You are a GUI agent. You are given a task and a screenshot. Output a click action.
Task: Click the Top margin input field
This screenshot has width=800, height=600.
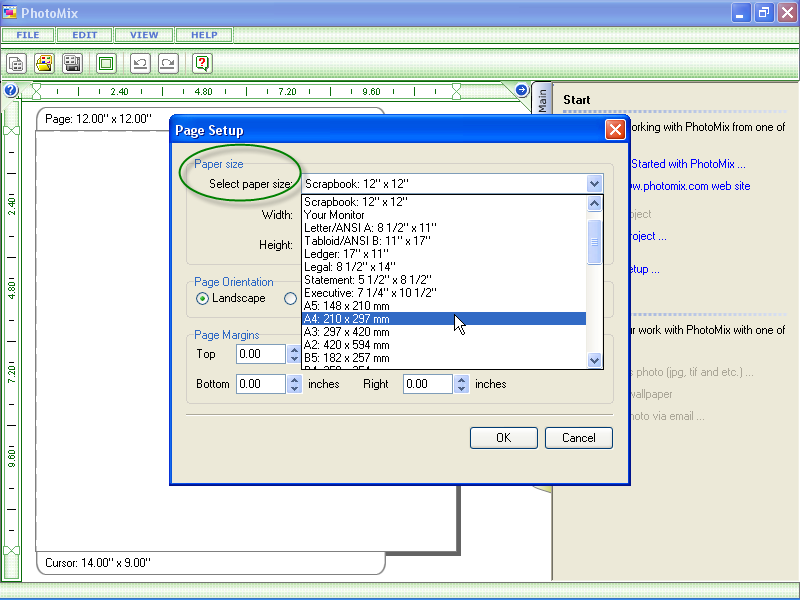click(x=261, y=354)
